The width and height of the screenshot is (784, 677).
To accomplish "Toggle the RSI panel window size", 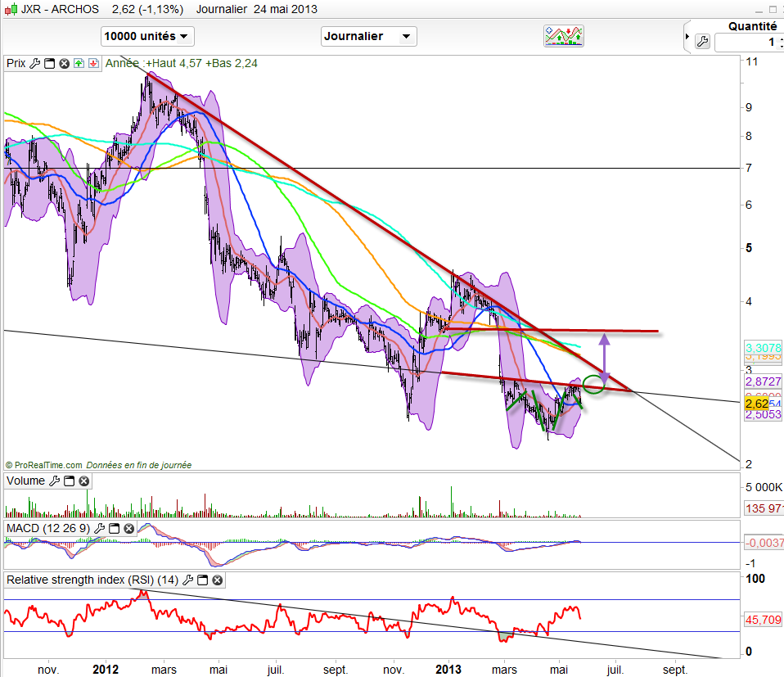I will coord(203,580).
